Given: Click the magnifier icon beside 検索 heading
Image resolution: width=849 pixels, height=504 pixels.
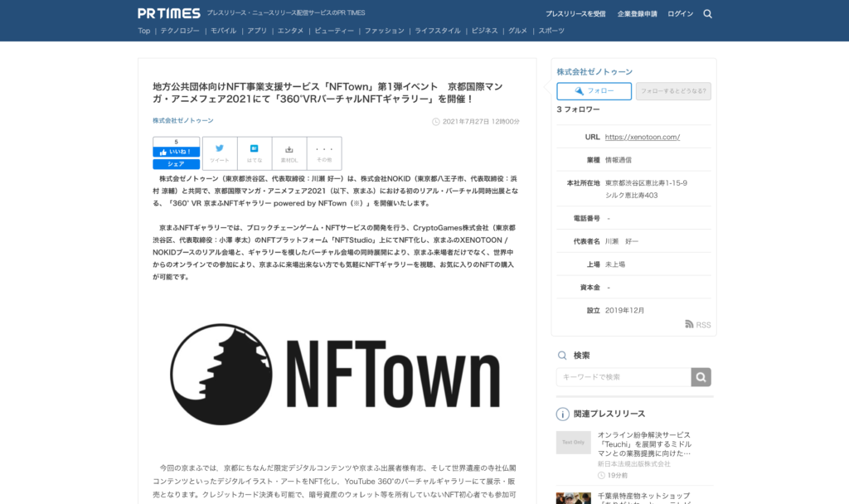Looking at the screenshot, I should [562, 356].
